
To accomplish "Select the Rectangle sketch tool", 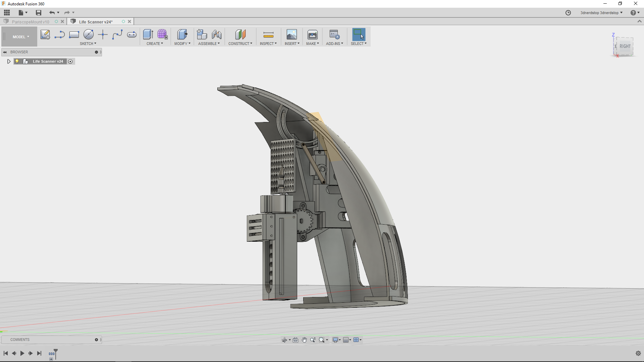I will point(74,34).
